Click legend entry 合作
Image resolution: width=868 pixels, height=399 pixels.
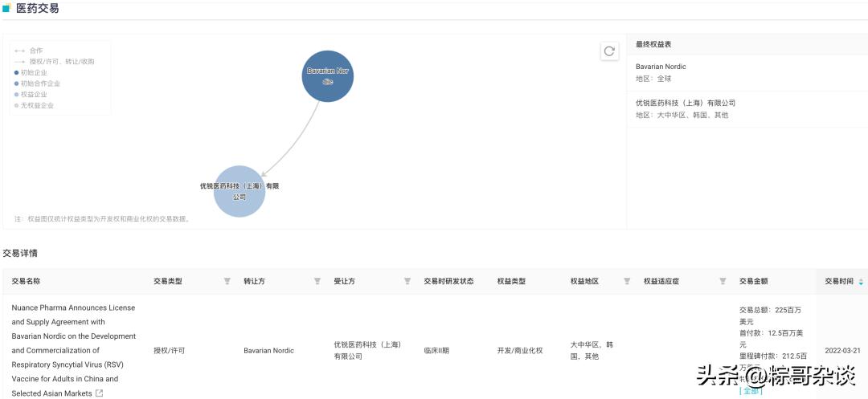27,51
